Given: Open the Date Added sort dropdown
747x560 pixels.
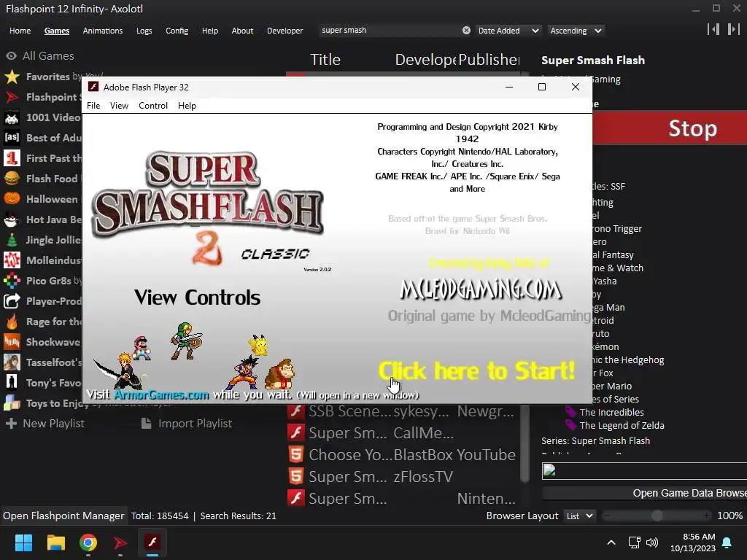Looking at the screenshot, I should pos(508,31).
